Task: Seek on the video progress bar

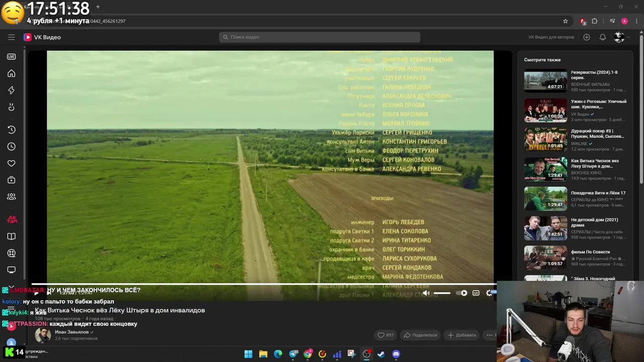Action: click(x=262, y=284)
